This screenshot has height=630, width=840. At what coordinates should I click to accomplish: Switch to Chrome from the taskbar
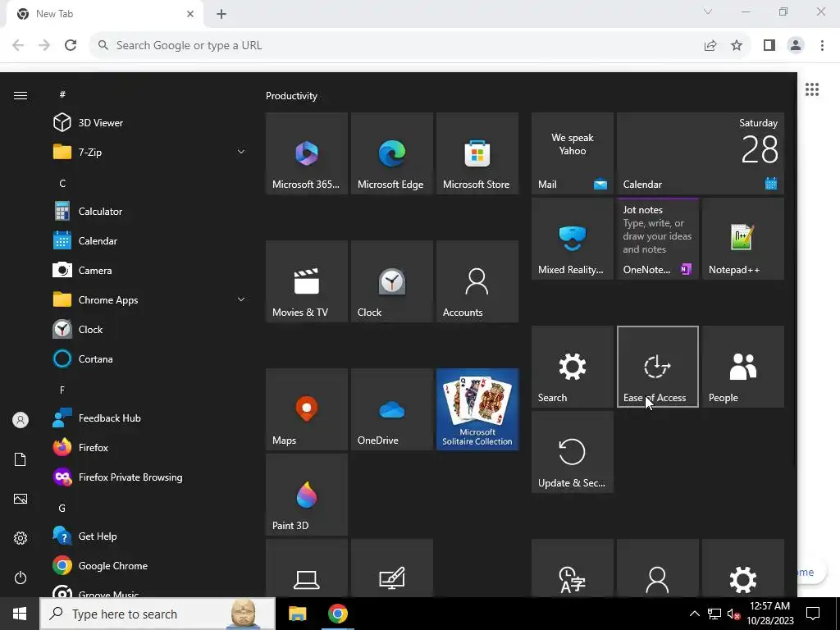click(337, 614)
